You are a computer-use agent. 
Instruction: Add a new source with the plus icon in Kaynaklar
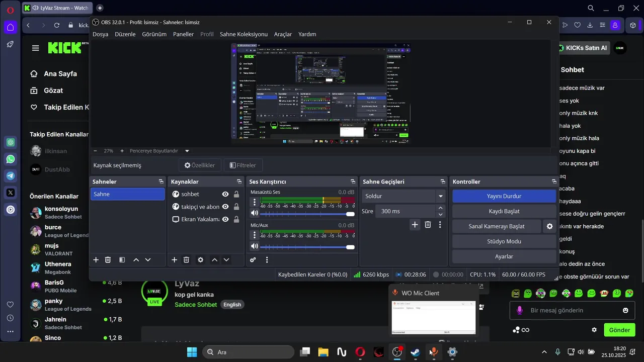tap(174, 260)
